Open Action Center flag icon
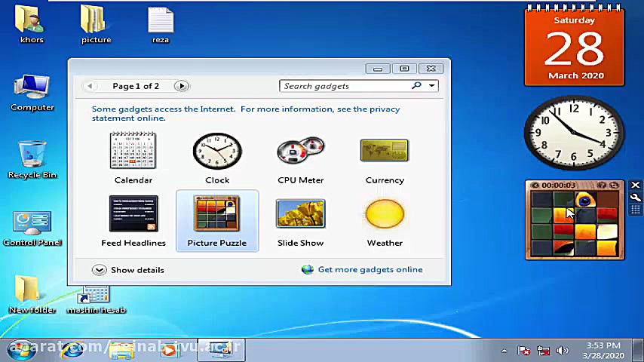 523,351
